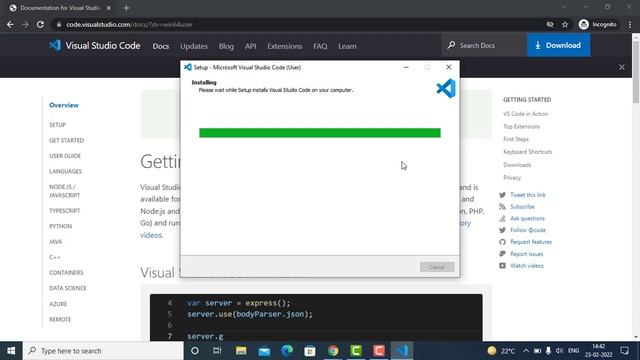Click the green installation progress bar

point(320,133)
